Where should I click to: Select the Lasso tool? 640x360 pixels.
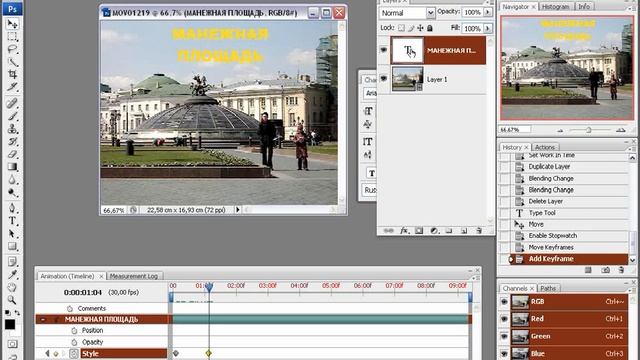tap(12, 49)
